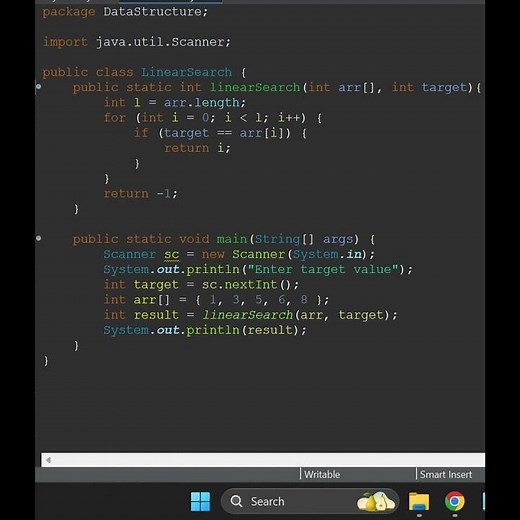Click the taskbar Search box
The image size is (520, 520).
(x=310, y=501)
